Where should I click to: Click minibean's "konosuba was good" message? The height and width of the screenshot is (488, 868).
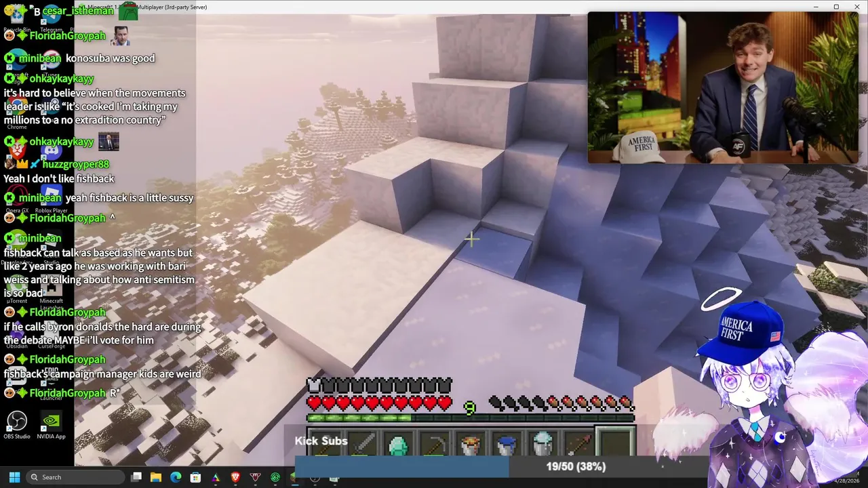pos(110,58)
